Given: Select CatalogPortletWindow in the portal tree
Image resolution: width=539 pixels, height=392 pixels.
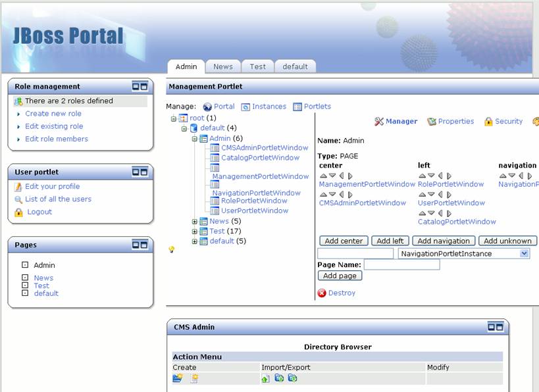Looking at the screenshot, I should (260, 158).
